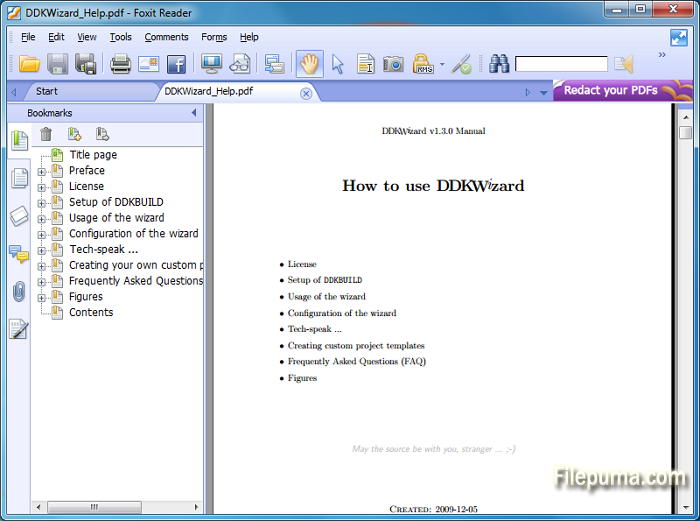Click the search arrow icon beside the search field
Image resolution: width=700 pixels, height=521 pixels.
click(x=624, y=64)
